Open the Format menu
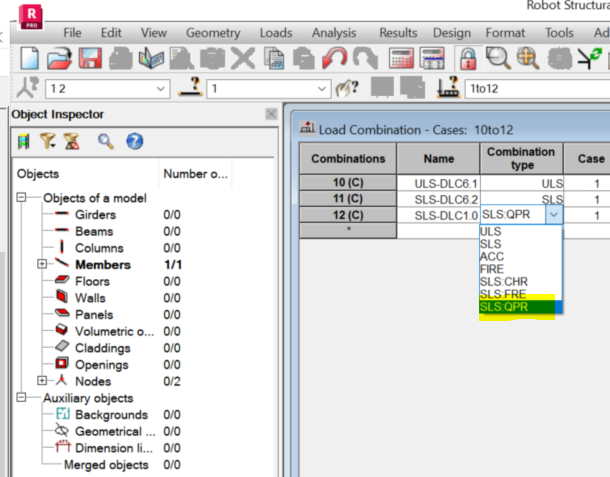Screen dimensions: 610x477 pos(505,33)
